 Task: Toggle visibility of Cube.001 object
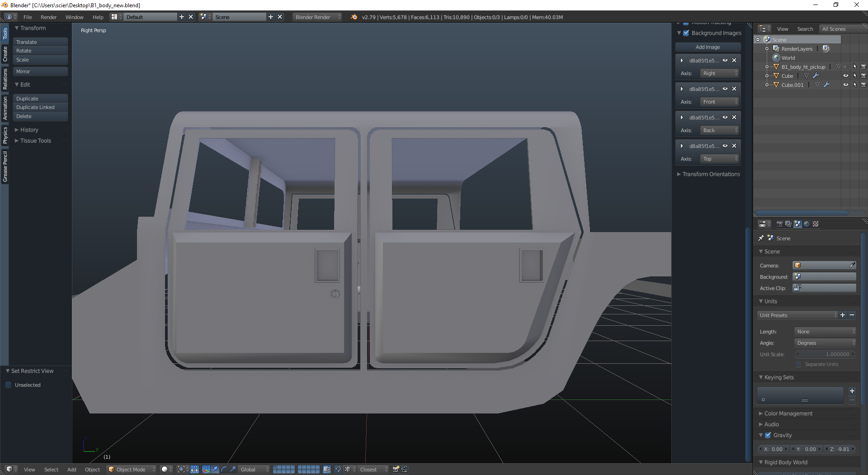tap(846, 85)
